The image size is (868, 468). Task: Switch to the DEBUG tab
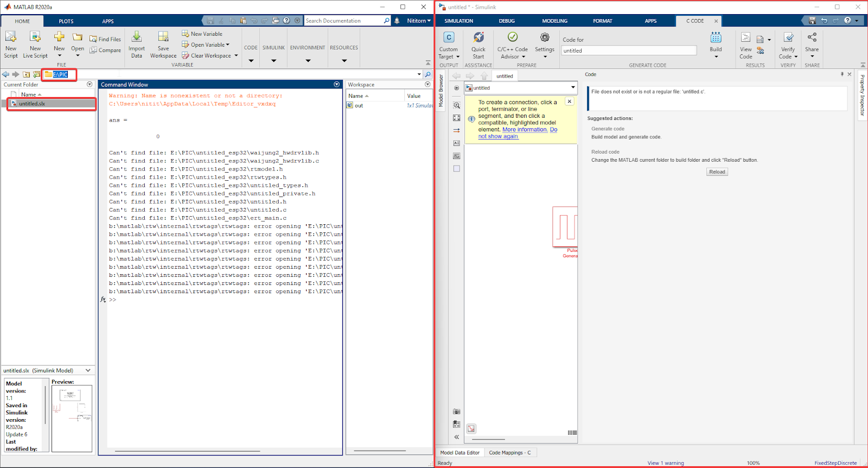pos(507,21)
